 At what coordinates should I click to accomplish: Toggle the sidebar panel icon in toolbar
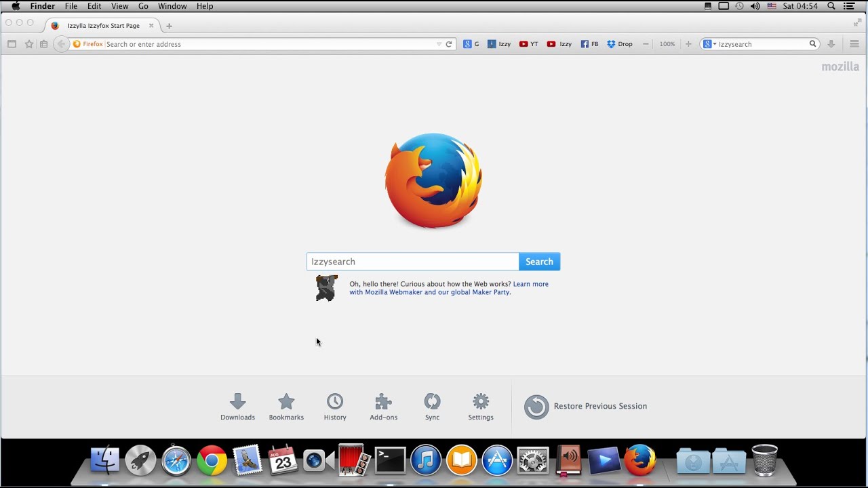coord(12,44)
